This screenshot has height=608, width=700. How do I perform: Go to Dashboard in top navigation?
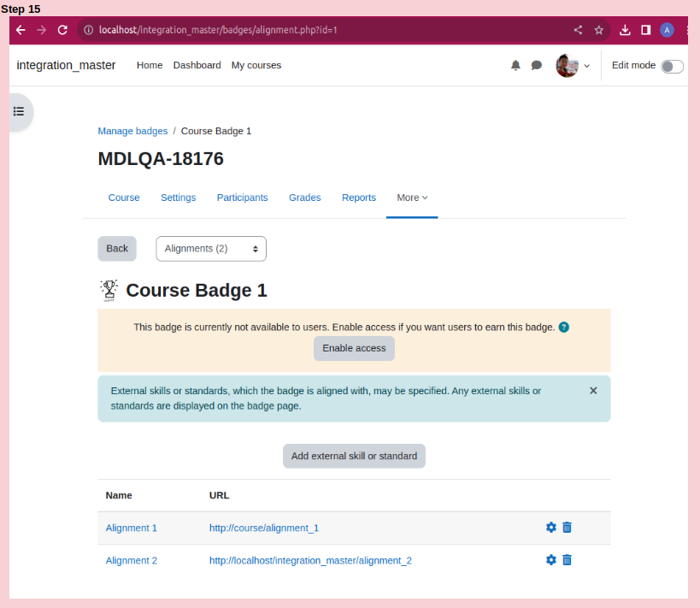pos(197,65)
